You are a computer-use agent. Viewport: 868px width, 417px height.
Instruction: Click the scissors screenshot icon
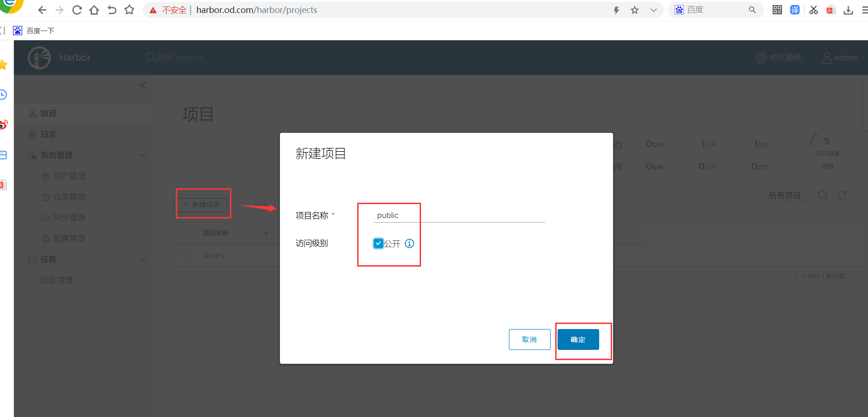(x=814, y=10)
